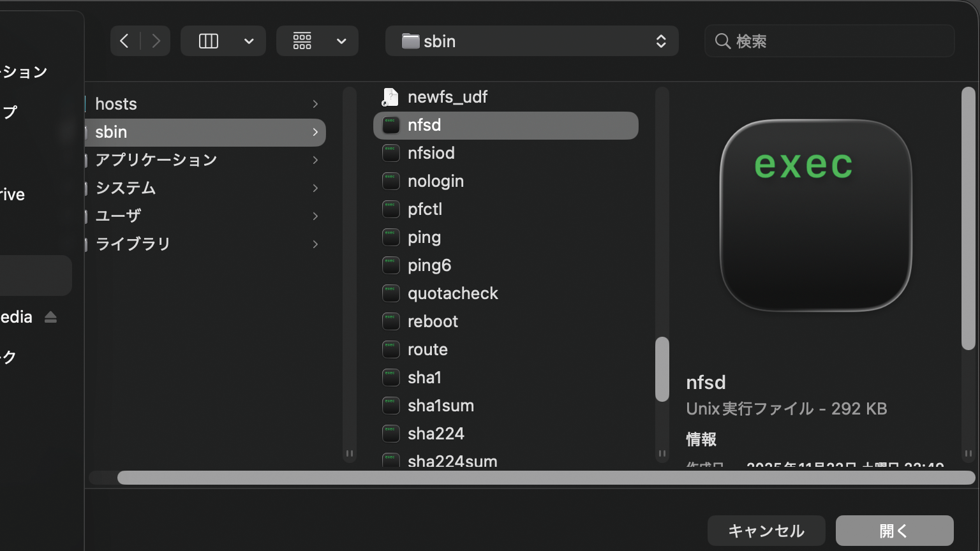Screen dimensions: 980x551
Task: Open the view mode dropdown chevron
Action: (x=249, y=41)
